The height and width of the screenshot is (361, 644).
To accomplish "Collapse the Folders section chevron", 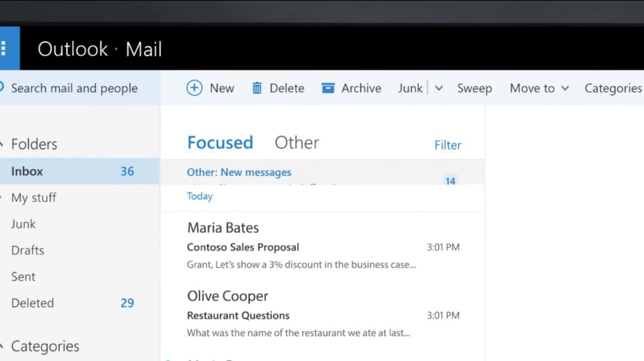I will point(2,144).
